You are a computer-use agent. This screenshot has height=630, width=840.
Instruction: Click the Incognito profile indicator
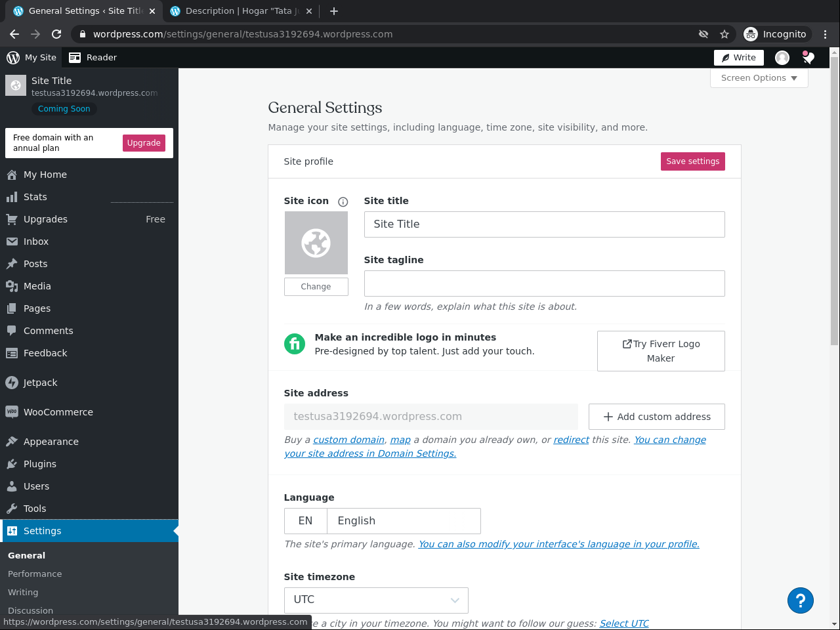click(x=776, y=34)
